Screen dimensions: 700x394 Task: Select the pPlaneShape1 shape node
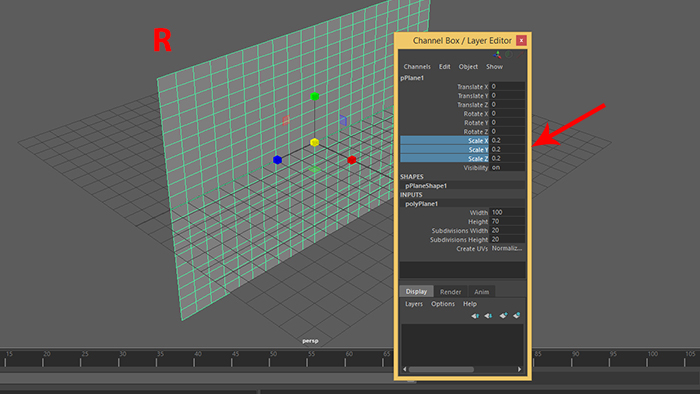[426, 186]
